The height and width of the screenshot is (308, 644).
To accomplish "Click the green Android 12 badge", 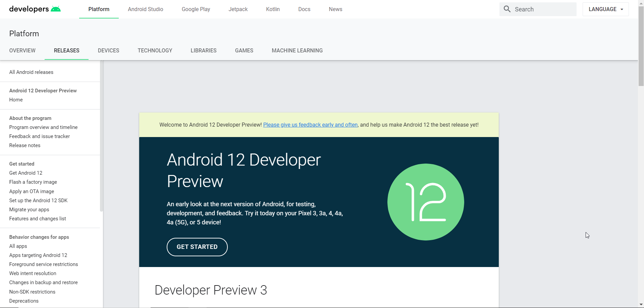I will (426, 202).
